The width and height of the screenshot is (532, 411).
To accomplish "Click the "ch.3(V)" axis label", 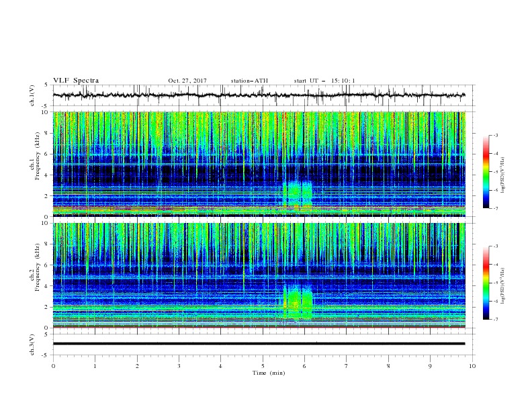I will tap(32, 345).
